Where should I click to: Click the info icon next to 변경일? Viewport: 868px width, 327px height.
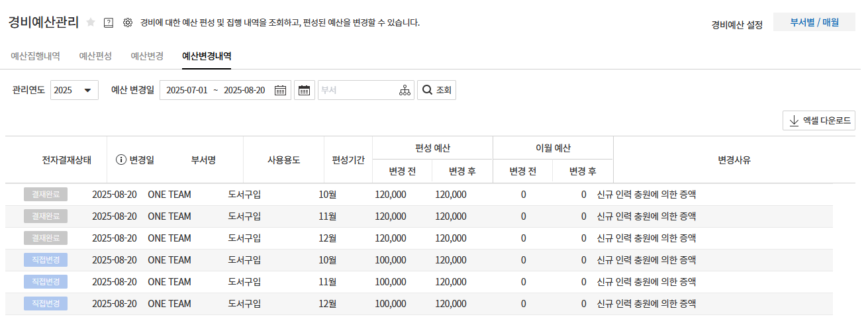[x=121, y=160]
